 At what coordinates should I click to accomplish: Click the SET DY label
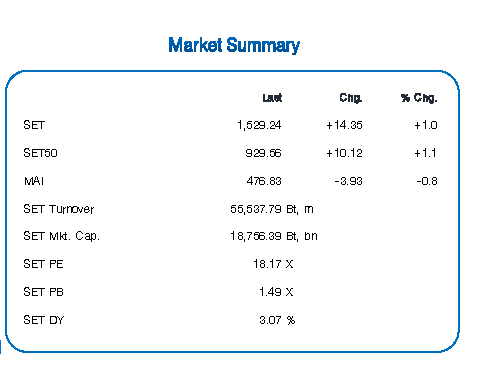click(x=43, y=320)
